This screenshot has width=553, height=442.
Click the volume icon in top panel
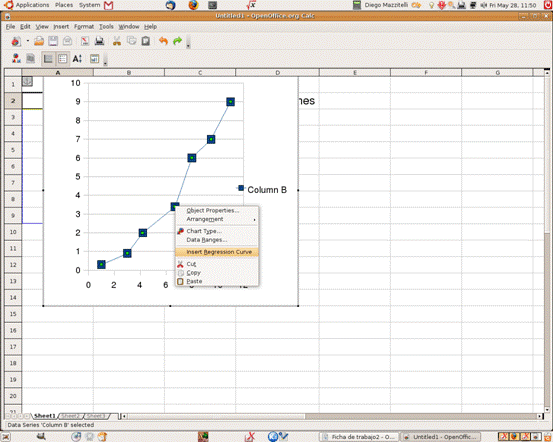[484, 5]
